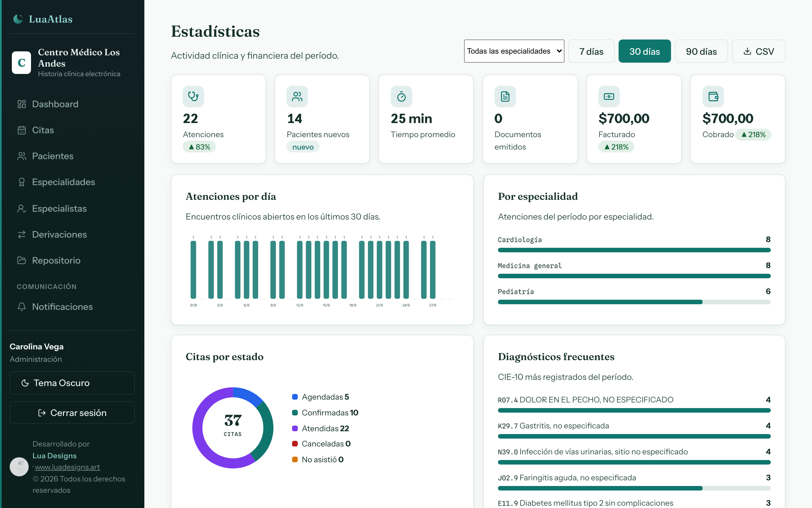Click the Especialidades badge icon
Screen dimensions: 812x508
(22, 182)
